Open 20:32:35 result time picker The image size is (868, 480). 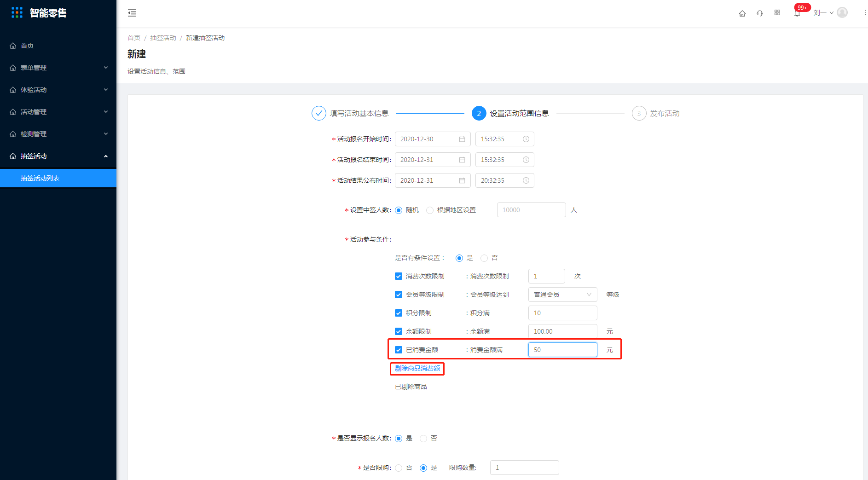coord(504,180)
